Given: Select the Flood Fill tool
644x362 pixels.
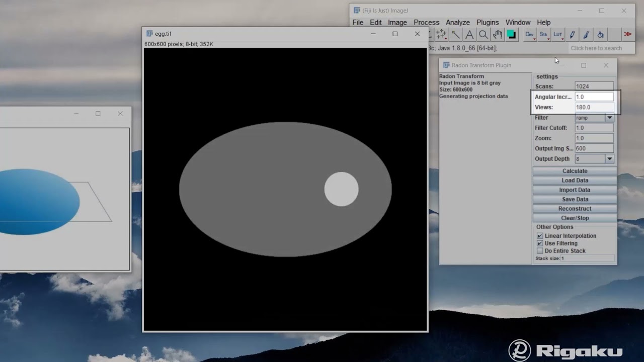Looking at the screenshot, I should 601,34.
